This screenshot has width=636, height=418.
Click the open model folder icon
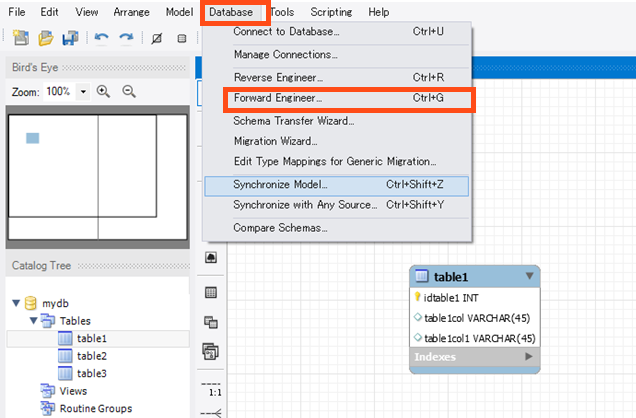coord(45,38)
